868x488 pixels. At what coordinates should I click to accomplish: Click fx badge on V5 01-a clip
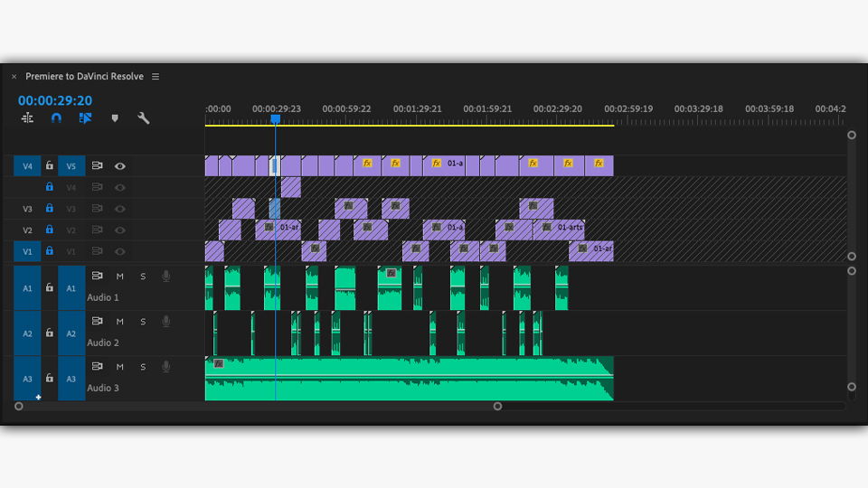(436, 164)
